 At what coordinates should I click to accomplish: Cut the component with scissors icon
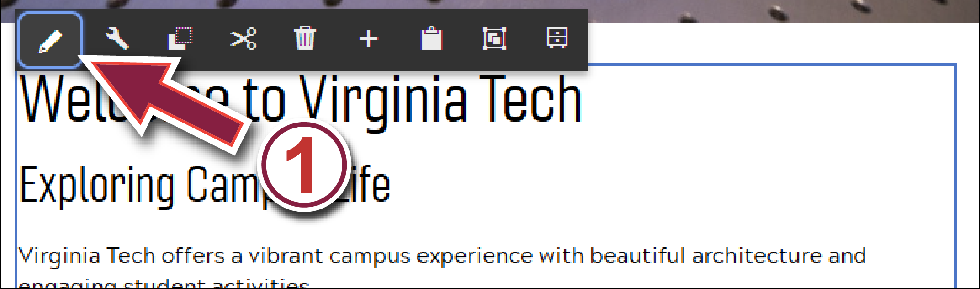(x=243, y=39)
